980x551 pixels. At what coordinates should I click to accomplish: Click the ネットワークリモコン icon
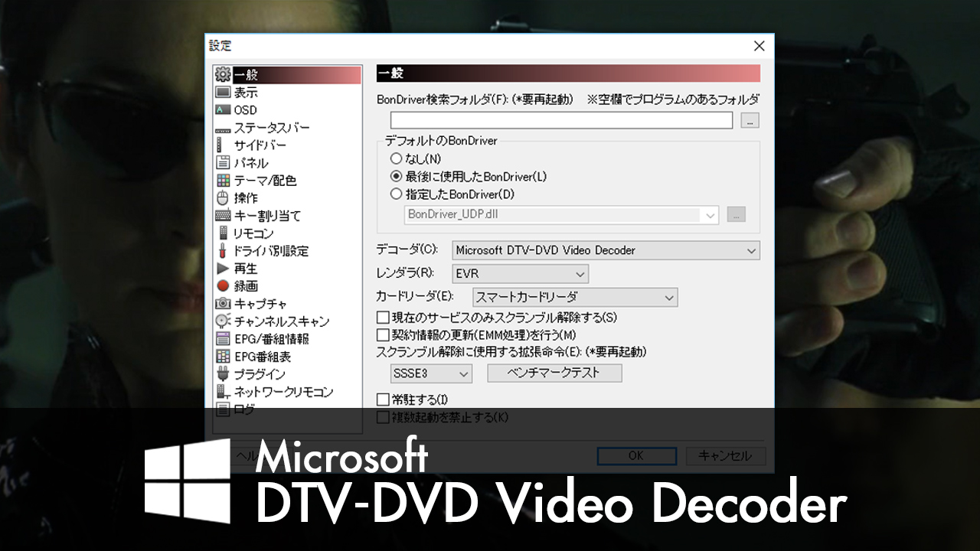(x=223, y=392)
